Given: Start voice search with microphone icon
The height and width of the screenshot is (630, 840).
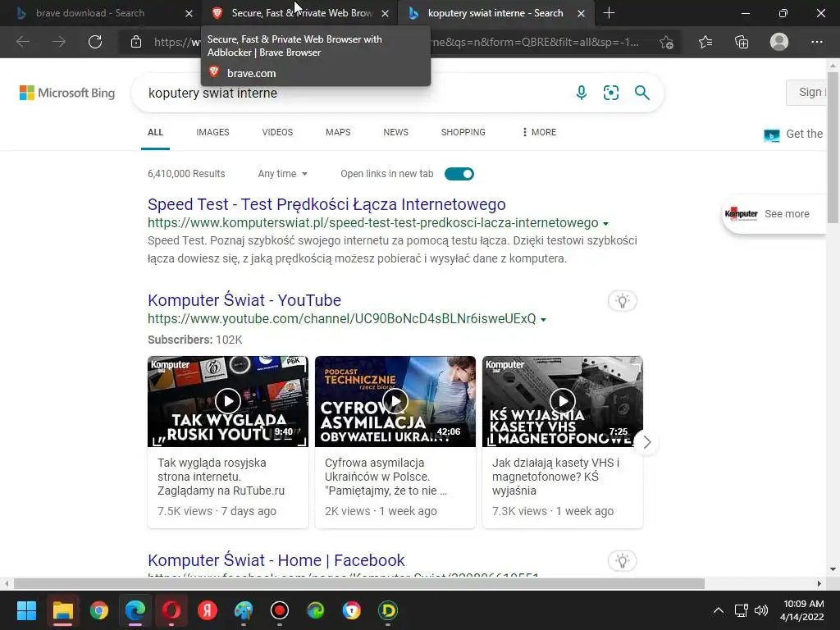Looking at the screenshot, I should (582, 93).
